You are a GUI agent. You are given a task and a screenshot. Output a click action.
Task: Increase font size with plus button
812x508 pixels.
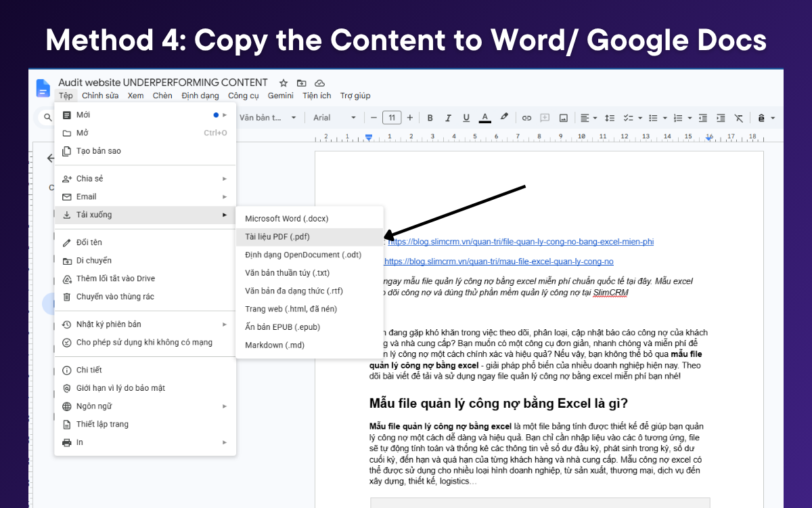pyautogui.click(x=409, y=118)
